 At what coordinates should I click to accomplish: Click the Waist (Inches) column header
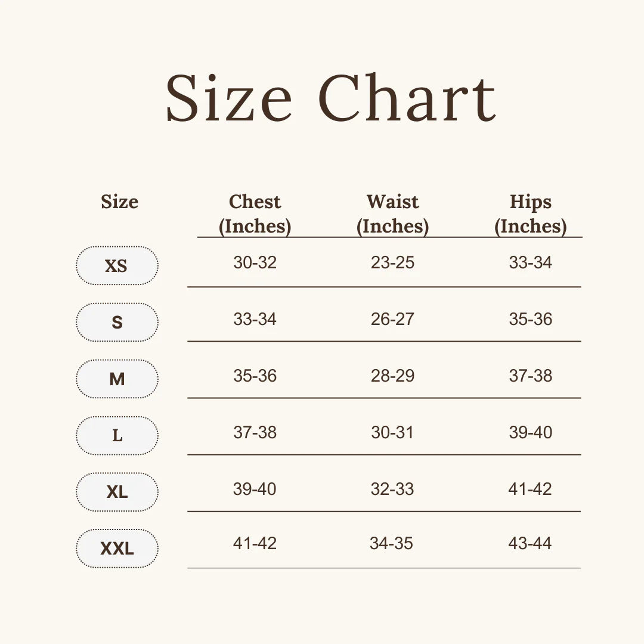click(392, 214)
